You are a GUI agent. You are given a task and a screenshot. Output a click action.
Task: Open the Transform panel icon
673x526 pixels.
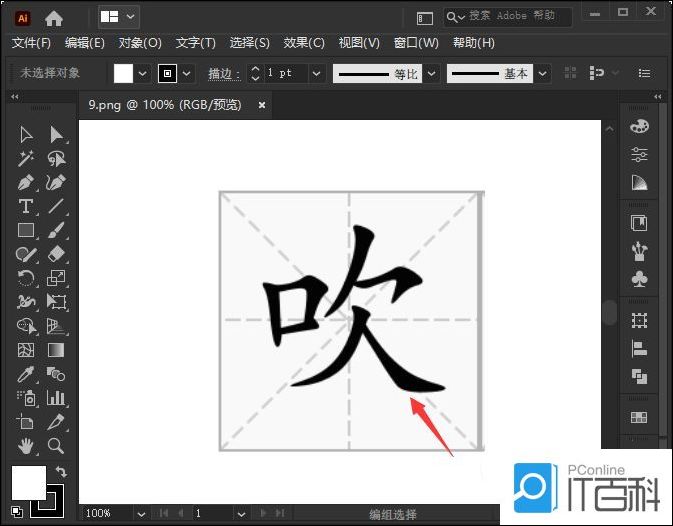(639, 320)
